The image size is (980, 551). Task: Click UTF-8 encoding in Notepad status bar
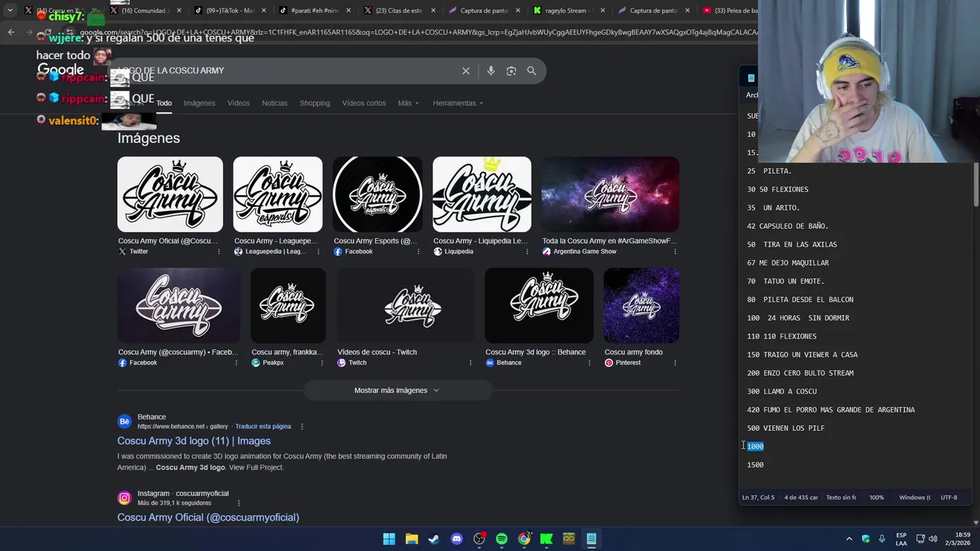(x=949, y=497)
